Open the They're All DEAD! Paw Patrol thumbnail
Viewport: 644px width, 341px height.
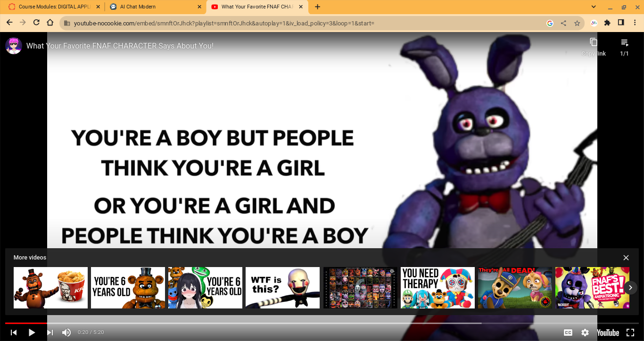click(515, 288)
